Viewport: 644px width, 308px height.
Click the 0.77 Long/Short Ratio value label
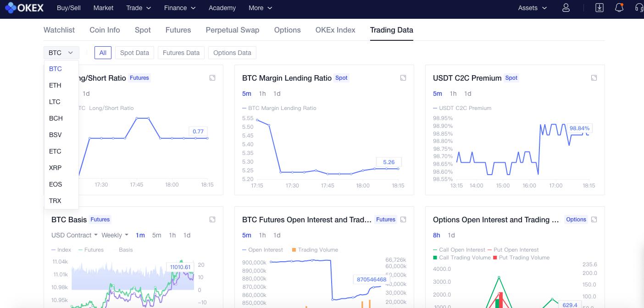click(198, 132)
